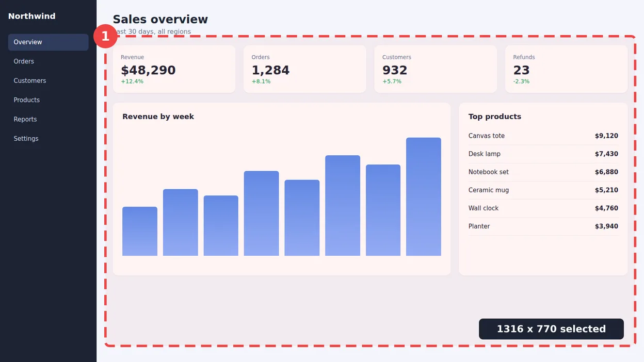Select the Customers card label
Screen dimensions: 644x362
click(x=397, y=57)
